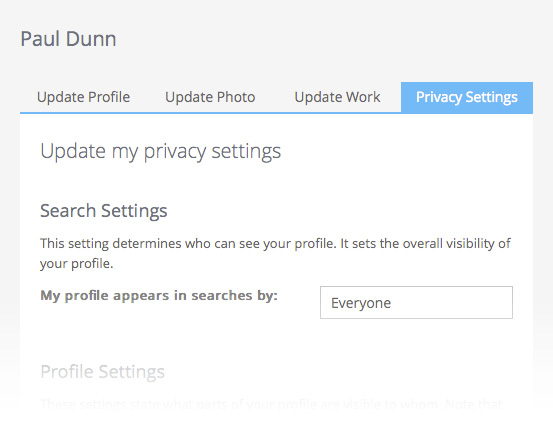The width and height of the screenshot is (553, 422).
Task: Click the My profile appears in searches label
Action: [x=159, y=295]
